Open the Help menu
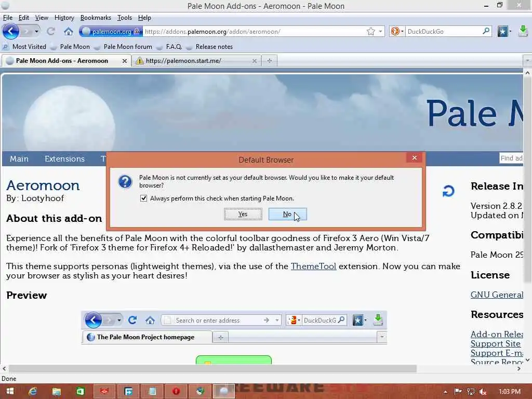Screen dimensions: 532x399 tap(144, 18)
